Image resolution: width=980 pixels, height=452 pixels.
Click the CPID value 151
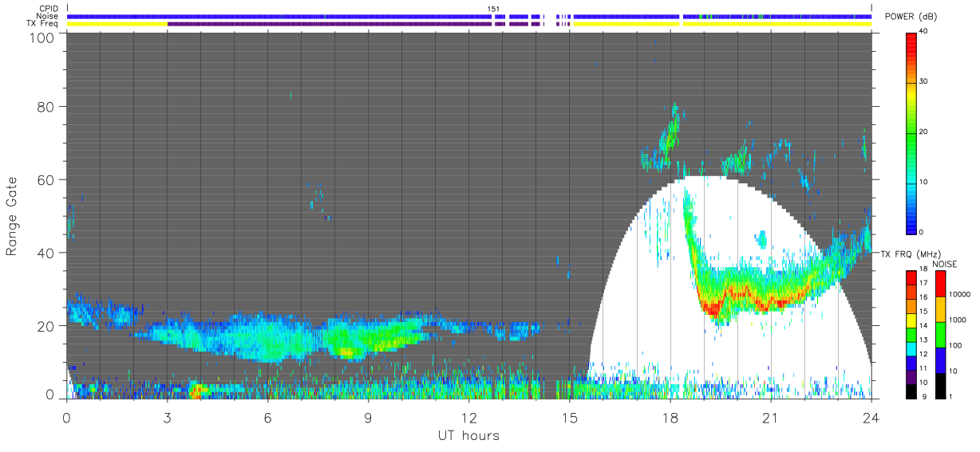pos(494,9)
